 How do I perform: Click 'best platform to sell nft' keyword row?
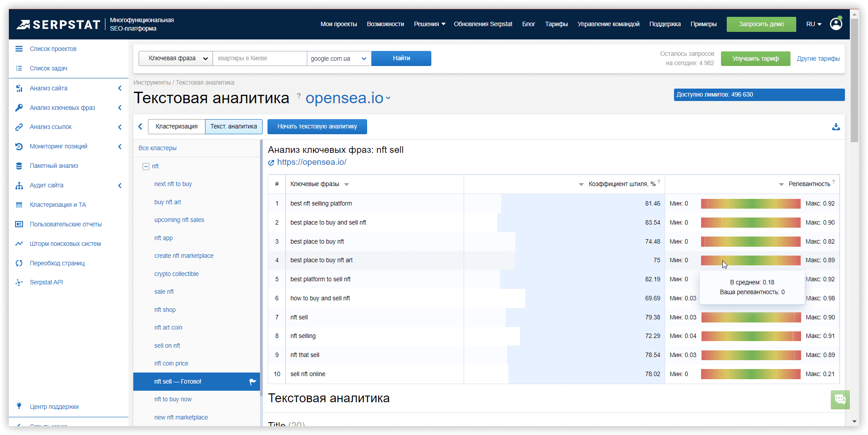click(554, 279)
